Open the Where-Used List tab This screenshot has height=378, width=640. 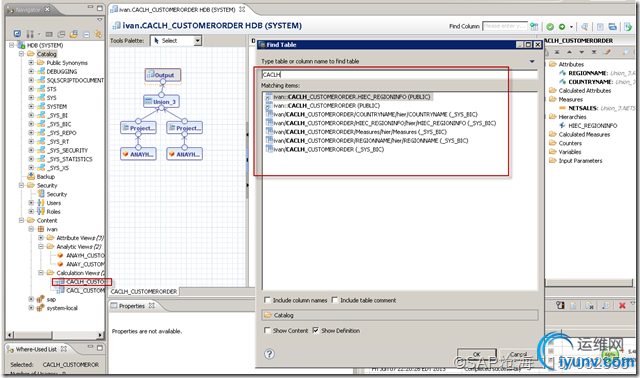pos(37,349)
